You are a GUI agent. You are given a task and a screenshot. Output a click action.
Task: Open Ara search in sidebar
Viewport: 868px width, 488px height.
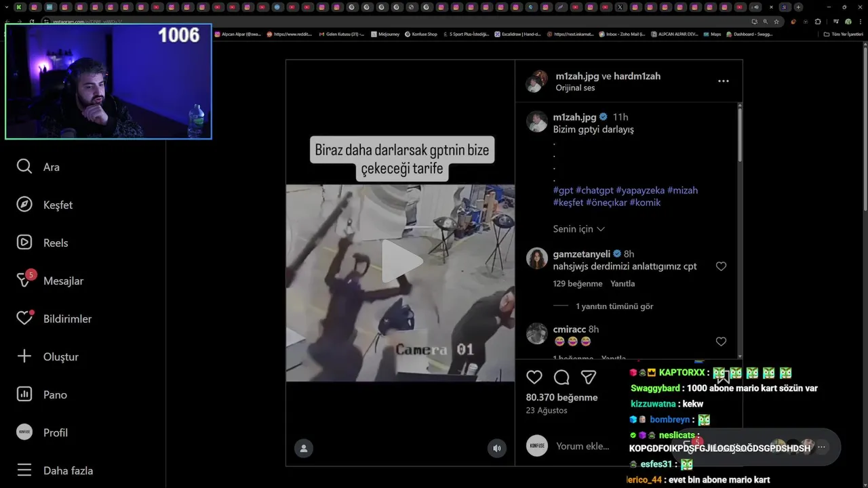[38, 167]
